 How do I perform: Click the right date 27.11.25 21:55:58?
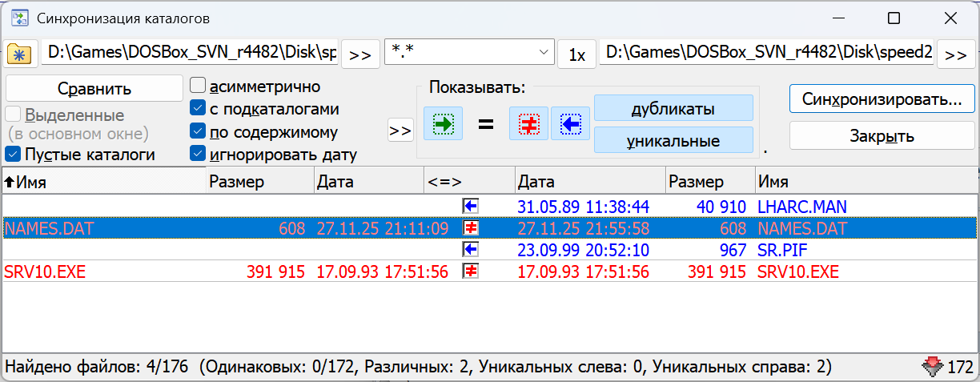coord(584,228)
